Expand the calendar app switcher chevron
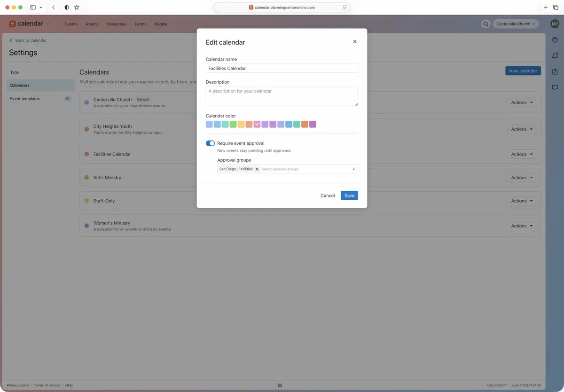Image resolution: width=564 pixels, height=392 pixels. (x=48, y=24)
